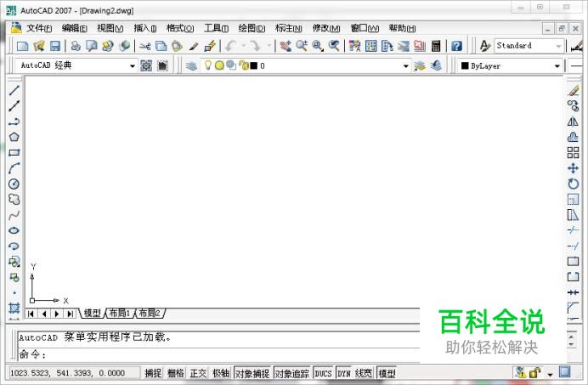Switch to the 布局1 tab
Screen dimensions: 588x385
point(119,313)
